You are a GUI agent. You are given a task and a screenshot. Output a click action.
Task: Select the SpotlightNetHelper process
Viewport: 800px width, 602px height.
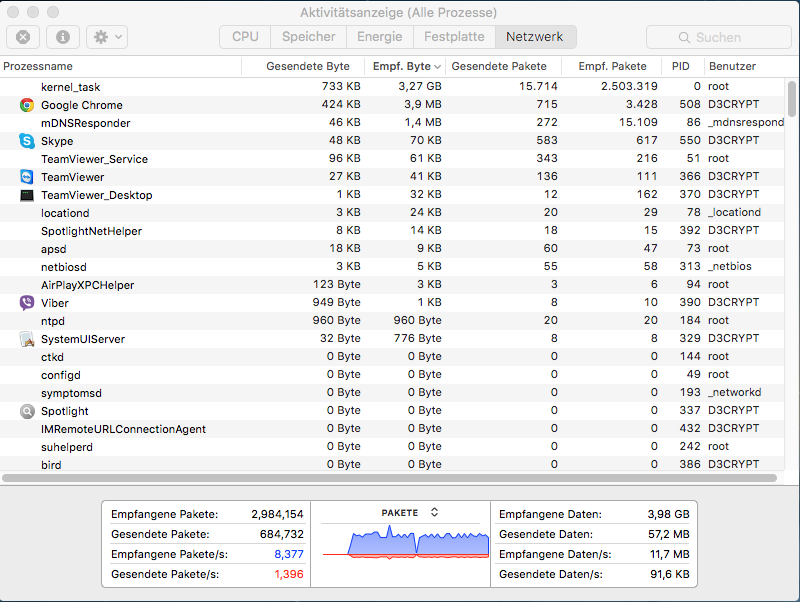click(x=392, y=231)
